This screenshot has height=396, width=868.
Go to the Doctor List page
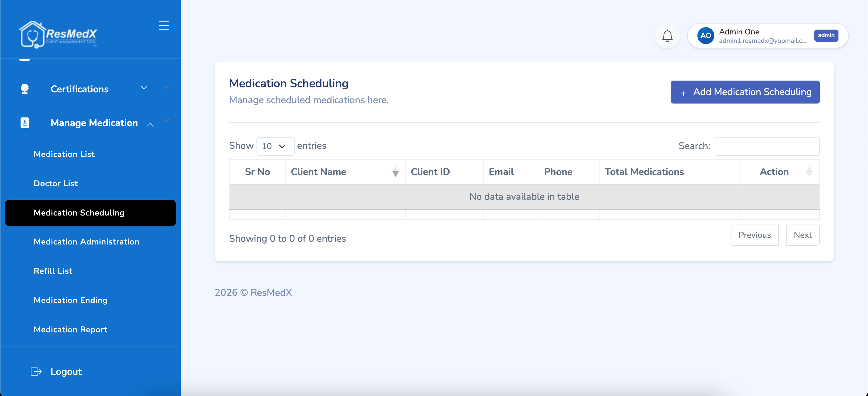pos(55,184)
